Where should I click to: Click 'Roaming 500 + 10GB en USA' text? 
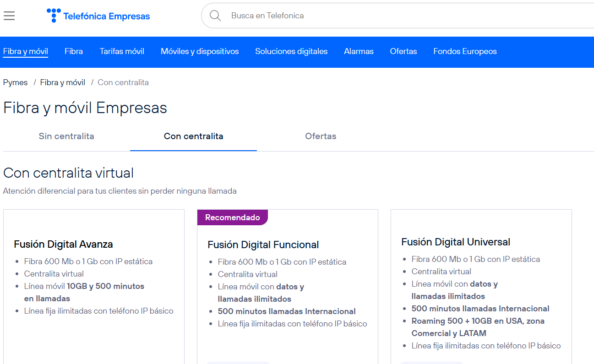[x=478, y=327]
